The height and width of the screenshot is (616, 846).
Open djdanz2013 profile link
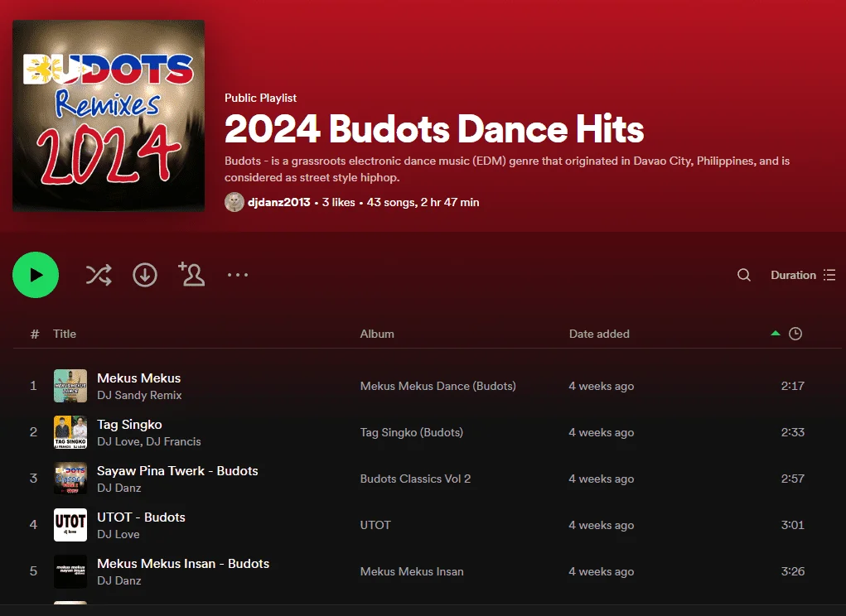coord(279,202)
